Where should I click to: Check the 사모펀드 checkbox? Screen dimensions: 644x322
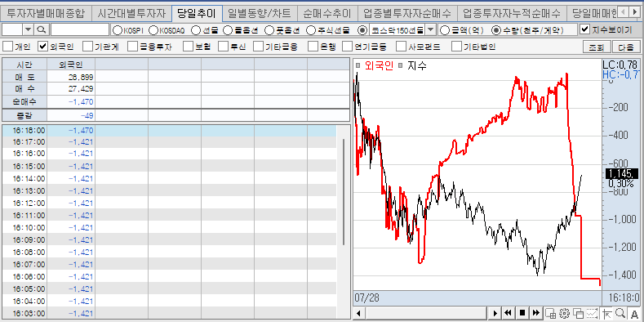(x=402, y=47)
